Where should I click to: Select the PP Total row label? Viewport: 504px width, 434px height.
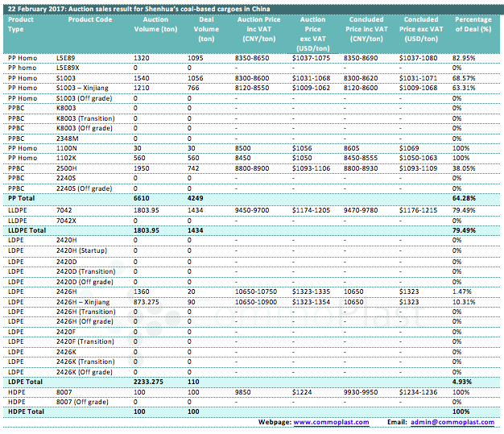pyautogui.click(x=23, y=196)
